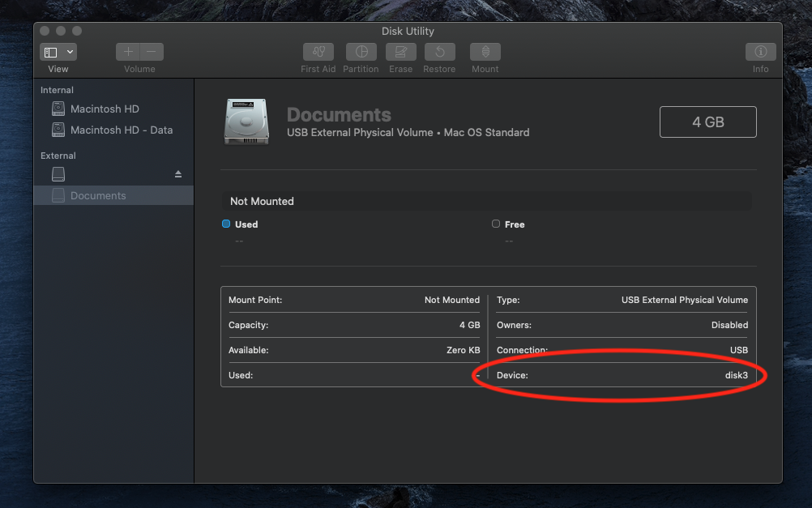Click the Documents volume sidebar icon
The height and width of the screenshot is (508, 812).
pyautogui.click(x=58, y=195)
